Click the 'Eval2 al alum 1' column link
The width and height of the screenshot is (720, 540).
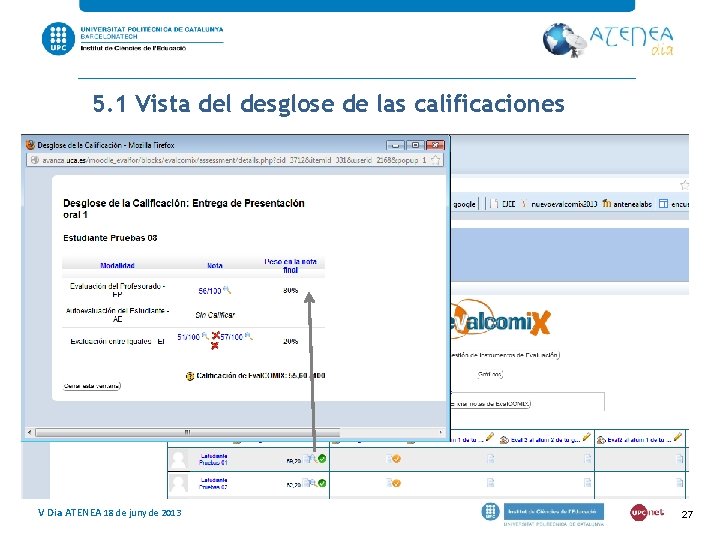click(640, 439)
